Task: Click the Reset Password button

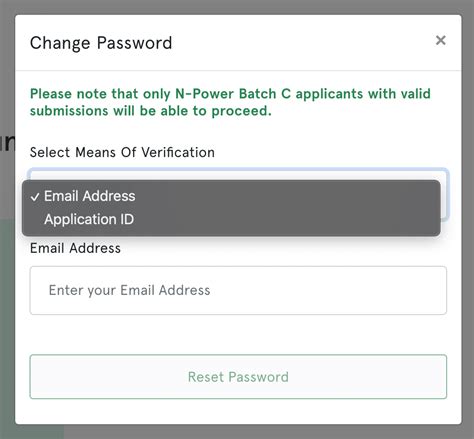Action: [238, 377]
